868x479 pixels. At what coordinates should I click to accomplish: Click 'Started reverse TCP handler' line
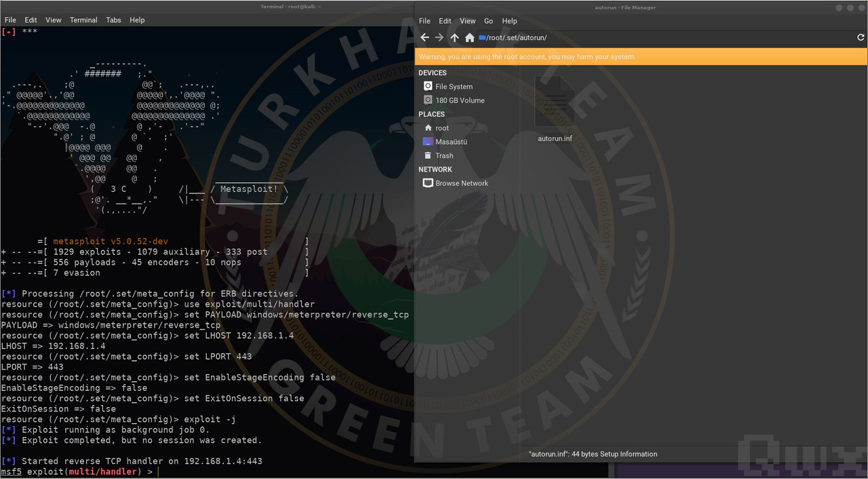pyautogui.click(x=132, y=461)
